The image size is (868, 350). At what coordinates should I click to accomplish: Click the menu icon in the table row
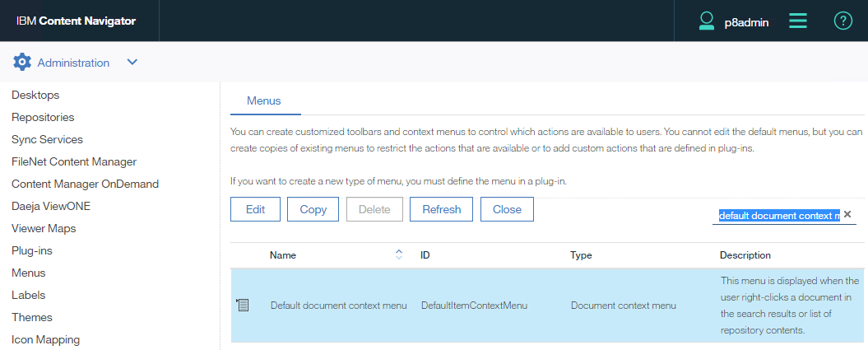pyautogui.click(x=243, y=306)
